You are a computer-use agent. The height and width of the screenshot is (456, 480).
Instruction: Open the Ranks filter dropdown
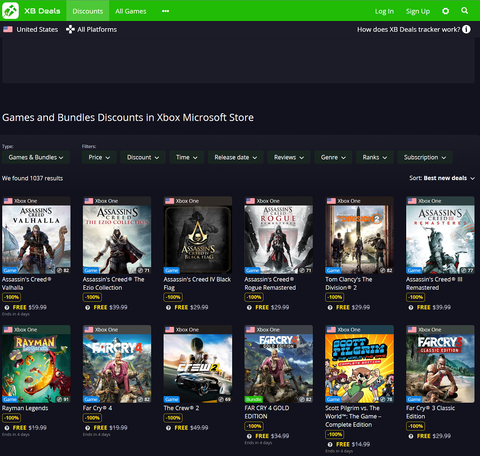click(x=375, y=157)
